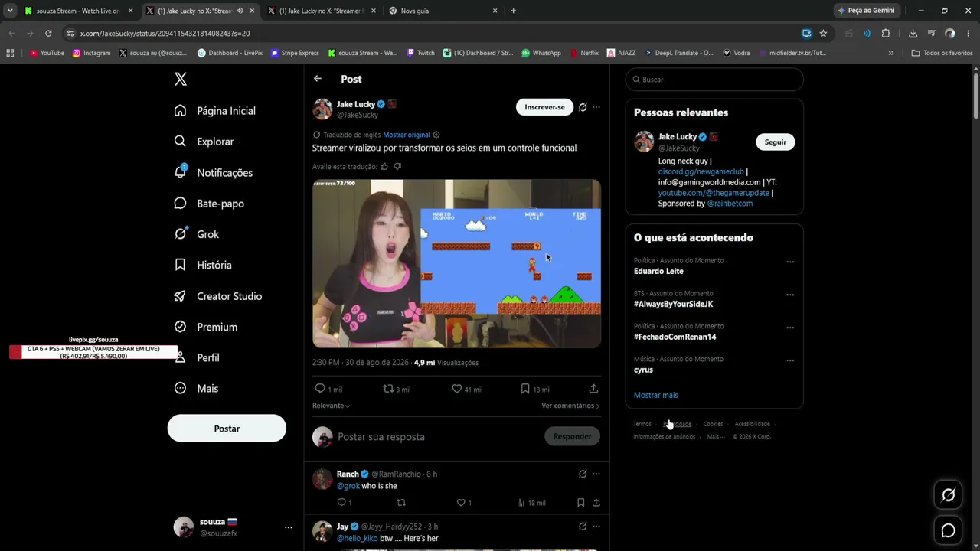
Task: Open Notificações in the sidebar
Action: (x=214, y=172)
